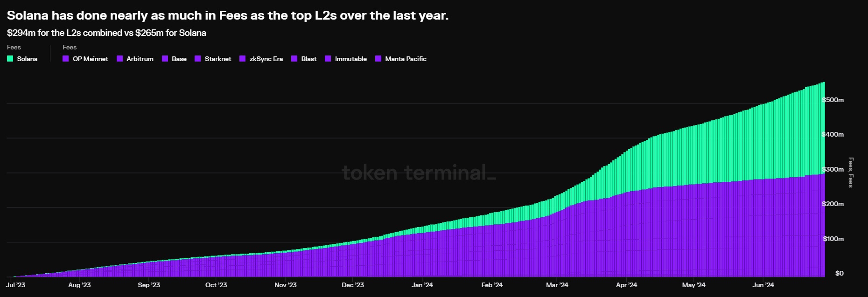Click the $300m y-axis label

833,169
